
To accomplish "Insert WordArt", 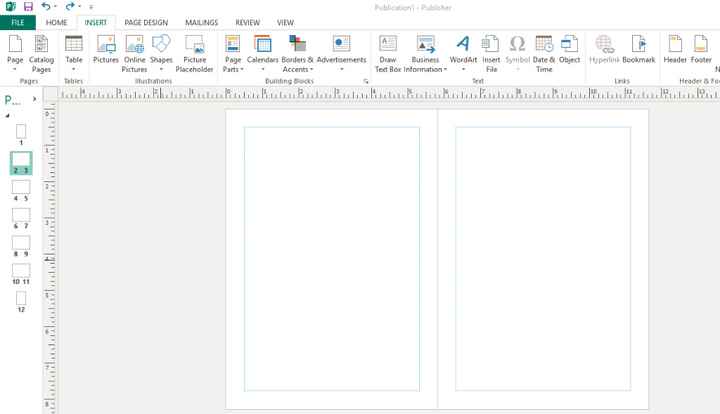I will 463,54.
